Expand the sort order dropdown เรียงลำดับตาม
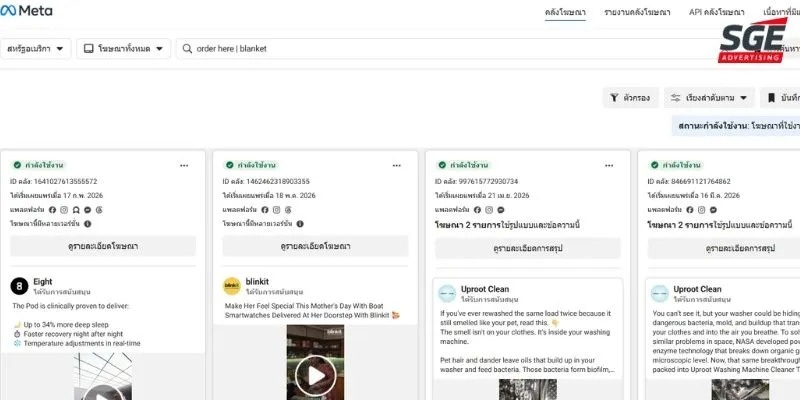The width and height of the screenshot is (800, 400). (x=709, y=97)
